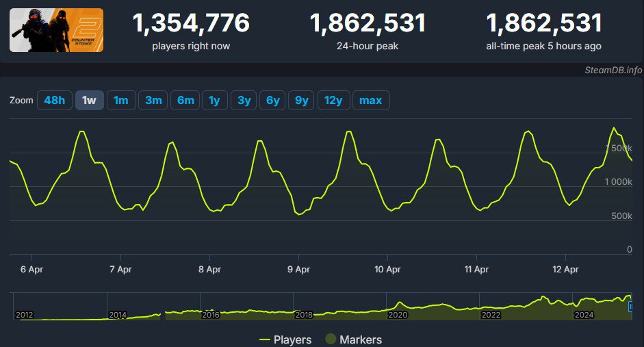Select the 6y zoom button
The height and width of the screenshot is (347, 644).
click(272, 100)
